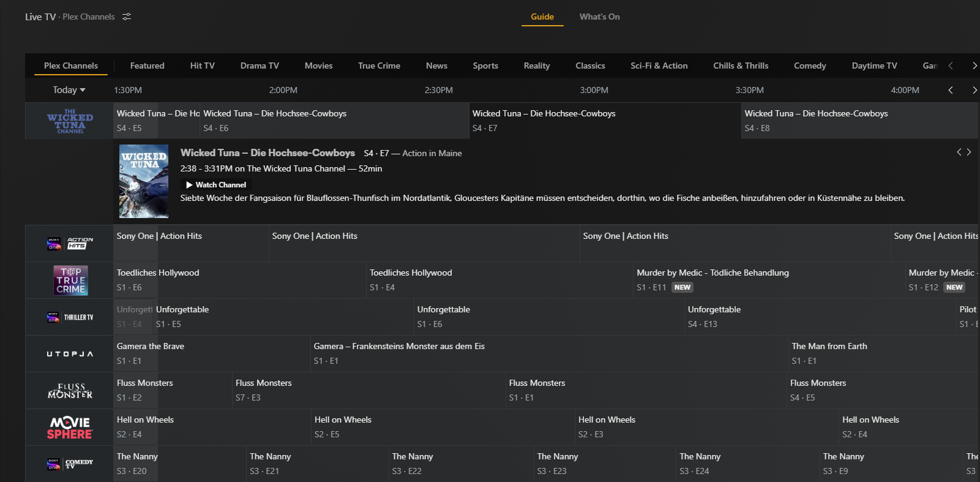Select Toedliches Hollywood S1 · E6 program
This screenshot has width=980, height=482.
(239, 280)
